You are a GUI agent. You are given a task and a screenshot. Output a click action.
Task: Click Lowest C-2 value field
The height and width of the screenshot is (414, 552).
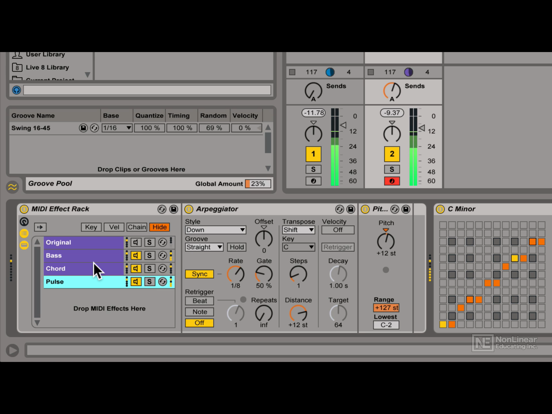coord(386,325)
